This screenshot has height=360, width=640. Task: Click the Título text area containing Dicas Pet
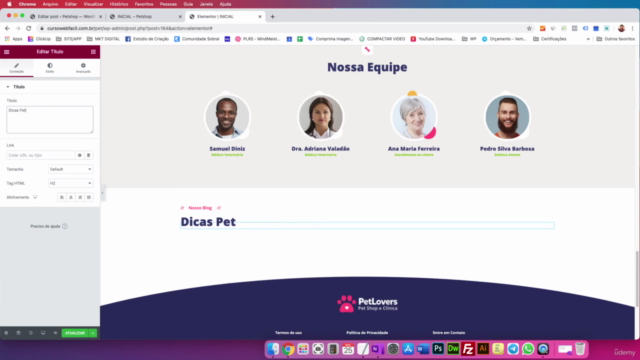50,120
